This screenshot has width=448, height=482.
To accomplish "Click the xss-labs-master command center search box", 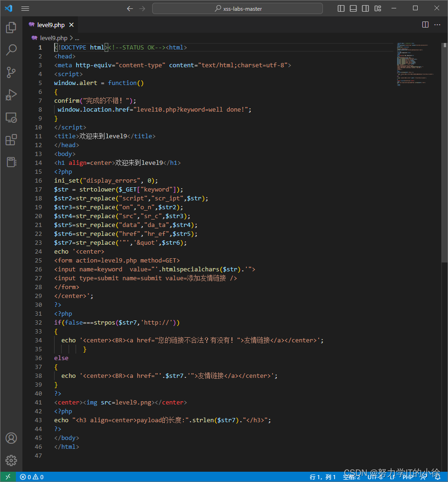I will (x=238, y=8).
